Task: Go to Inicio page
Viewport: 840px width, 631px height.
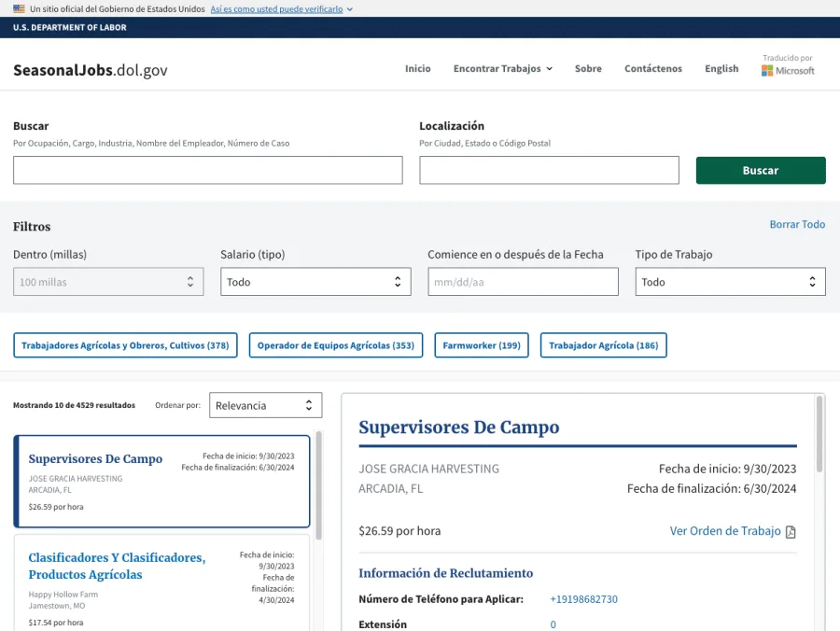Action: [x=418, y=68]
